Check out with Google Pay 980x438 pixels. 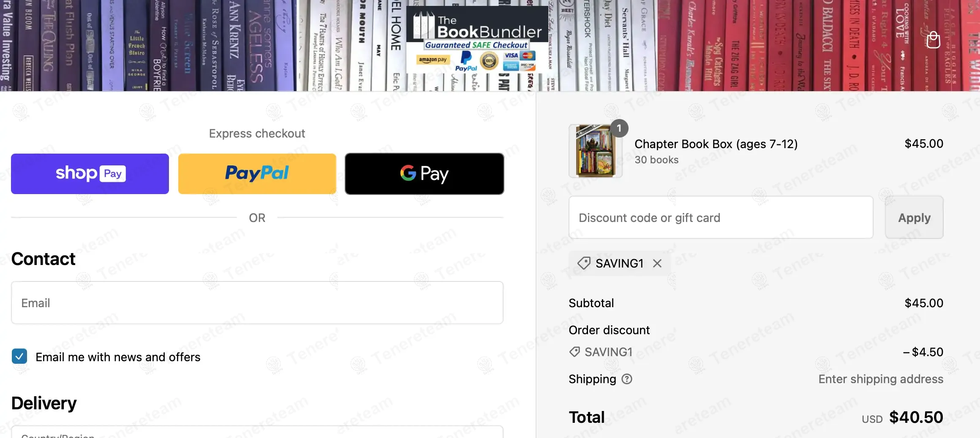[x=424, y=174]
